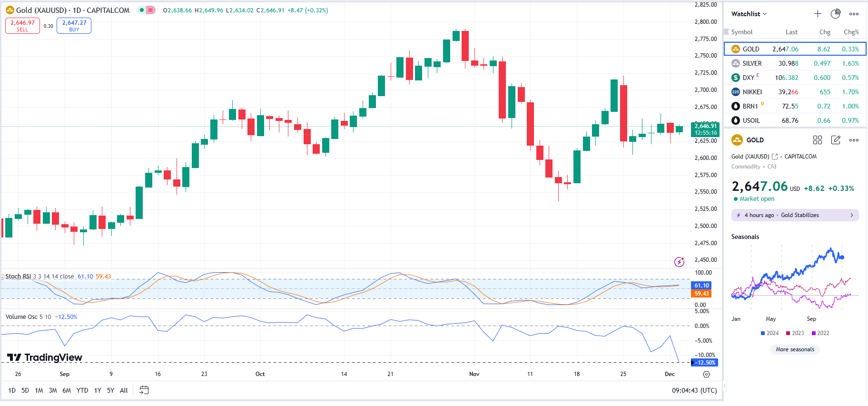Set time range to YTD

coord(82,390)
